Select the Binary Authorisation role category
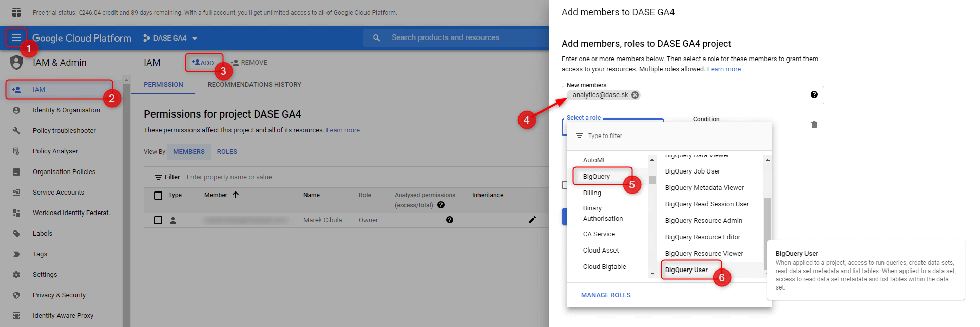Viewport: 980px width, 327px height. tap(603, 214)
